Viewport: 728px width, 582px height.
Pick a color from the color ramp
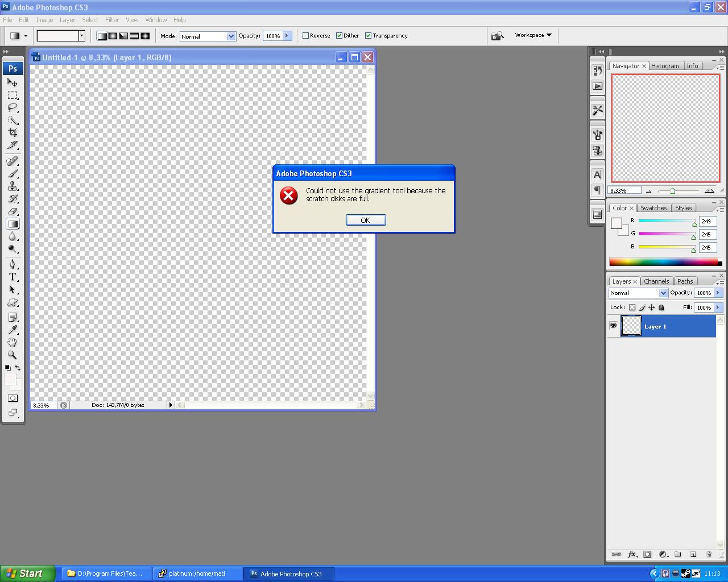tap(663, 262)
